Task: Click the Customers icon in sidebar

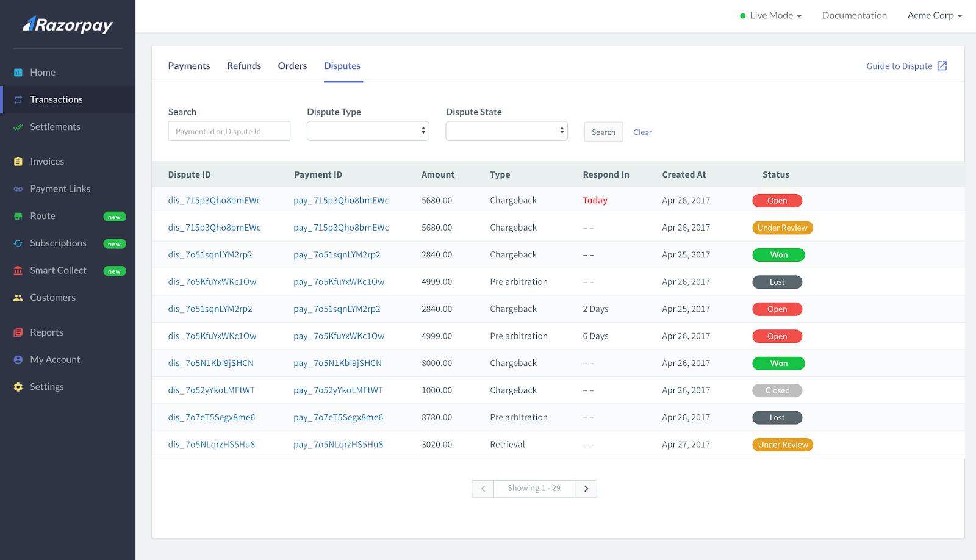Action: tap(18, 297)
